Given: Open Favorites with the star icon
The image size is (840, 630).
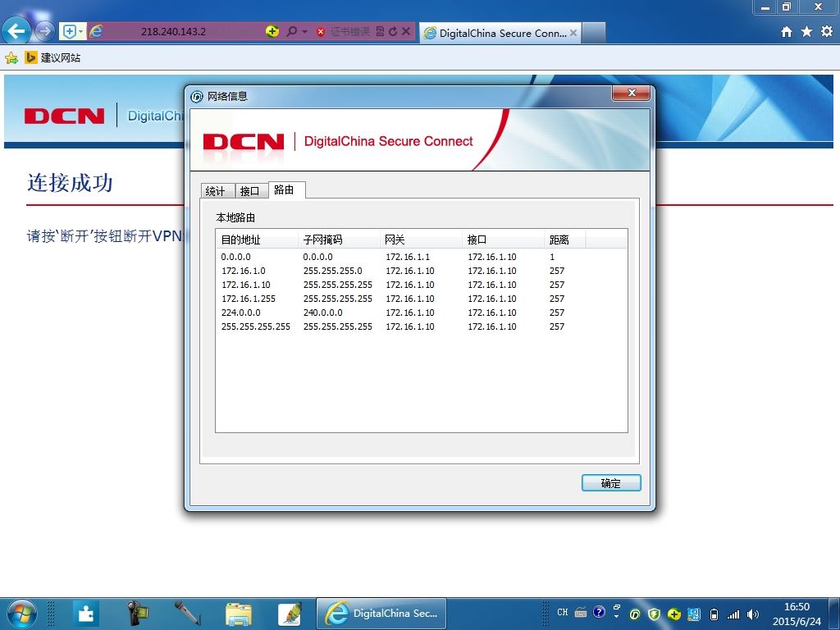Looking at the screenshot, I should [x=806, y=32].
